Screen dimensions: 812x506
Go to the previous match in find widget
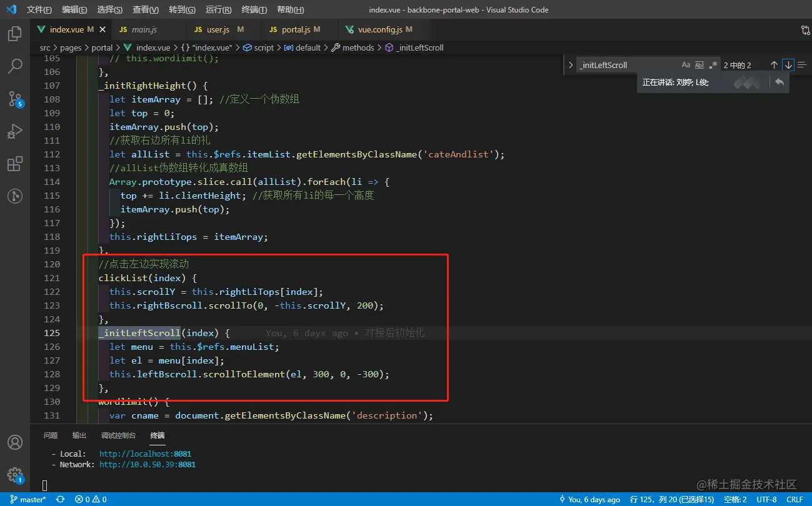pos(774,65)
